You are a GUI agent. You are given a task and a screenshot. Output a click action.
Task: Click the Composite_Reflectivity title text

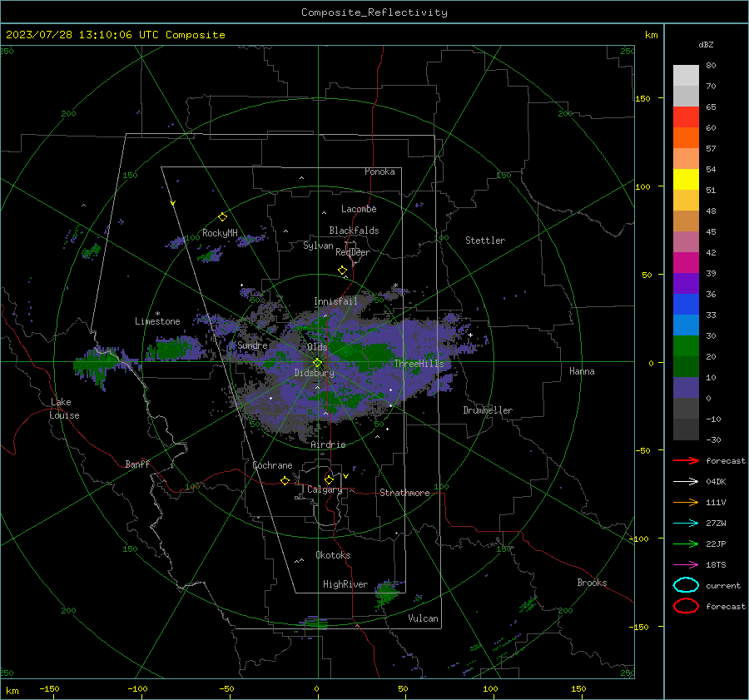pyautogui.click(x=374, y=12)
